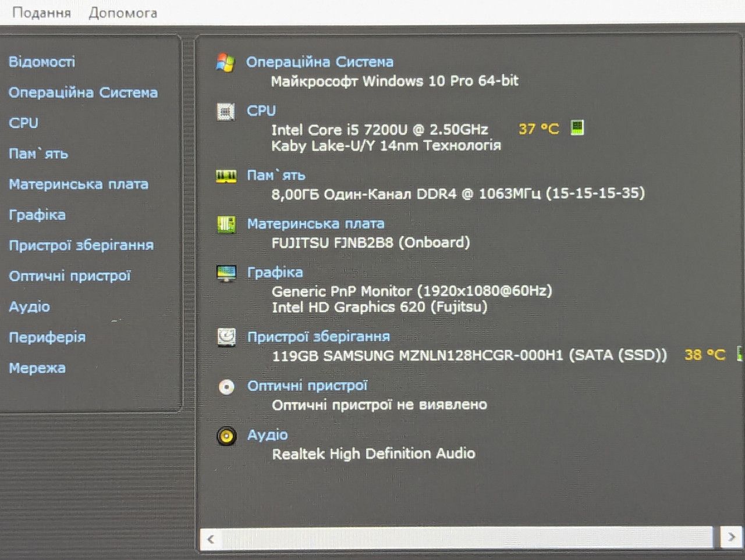Open the Материнська плата summary heading link
745x560 pixels.
click(315, 223)
